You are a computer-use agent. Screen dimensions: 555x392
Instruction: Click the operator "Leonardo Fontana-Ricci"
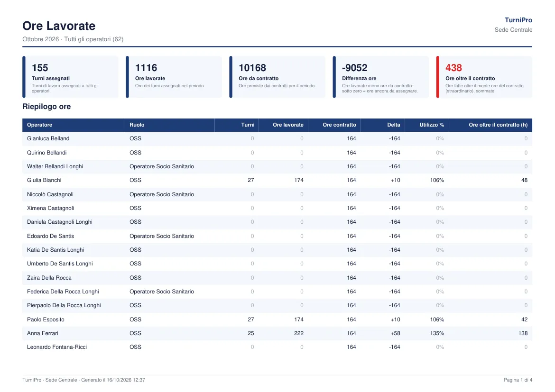57,347
